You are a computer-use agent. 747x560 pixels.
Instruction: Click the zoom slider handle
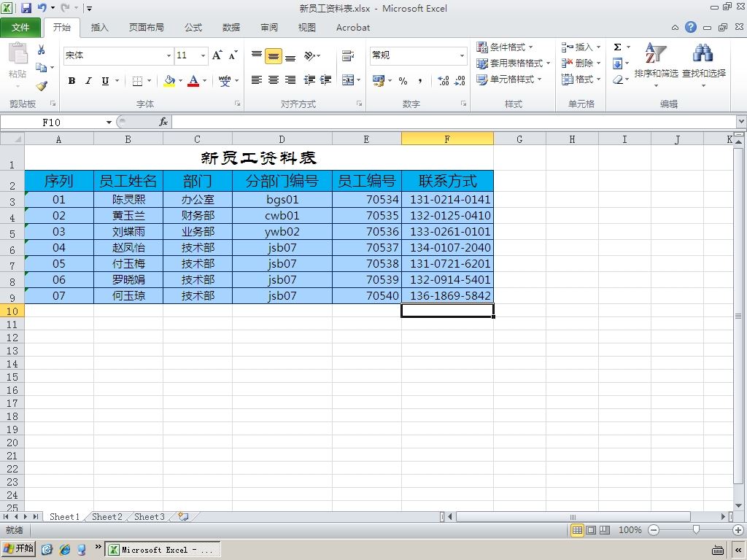click(x=696, y=530)
